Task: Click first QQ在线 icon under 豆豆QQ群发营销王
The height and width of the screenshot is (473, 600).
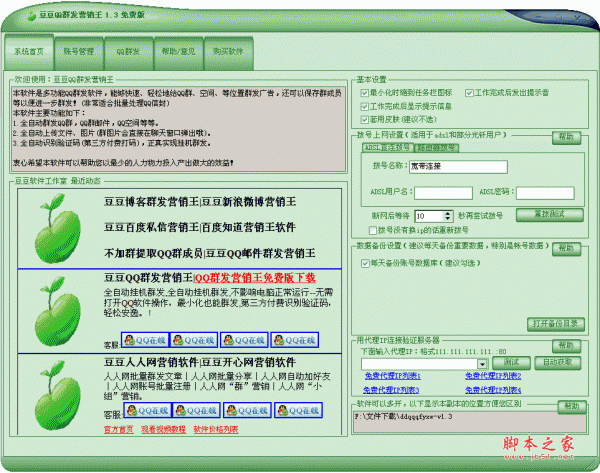Action: (145, 340)
